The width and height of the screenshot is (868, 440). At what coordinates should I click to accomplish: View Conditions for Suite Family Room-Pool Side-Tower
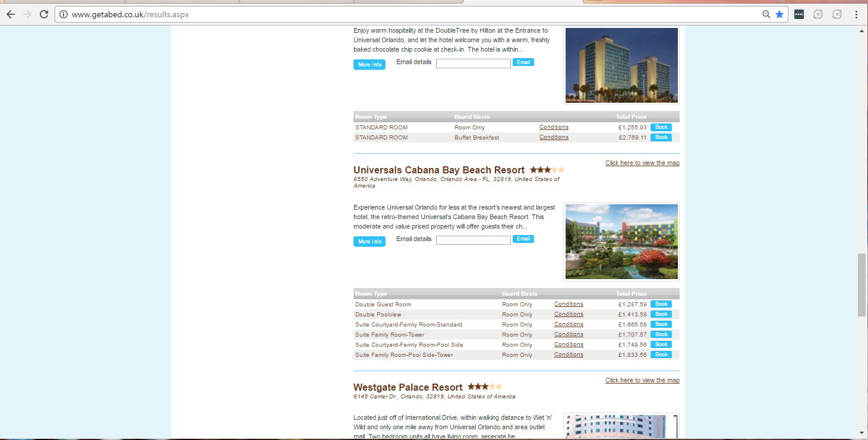point(569,354)
